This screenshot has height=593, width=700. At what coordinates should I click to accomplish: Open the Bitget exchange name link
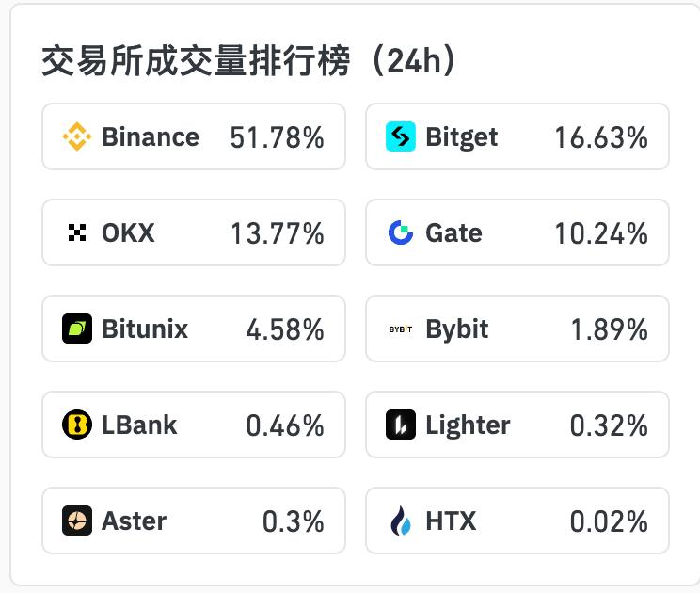[462, 137]
